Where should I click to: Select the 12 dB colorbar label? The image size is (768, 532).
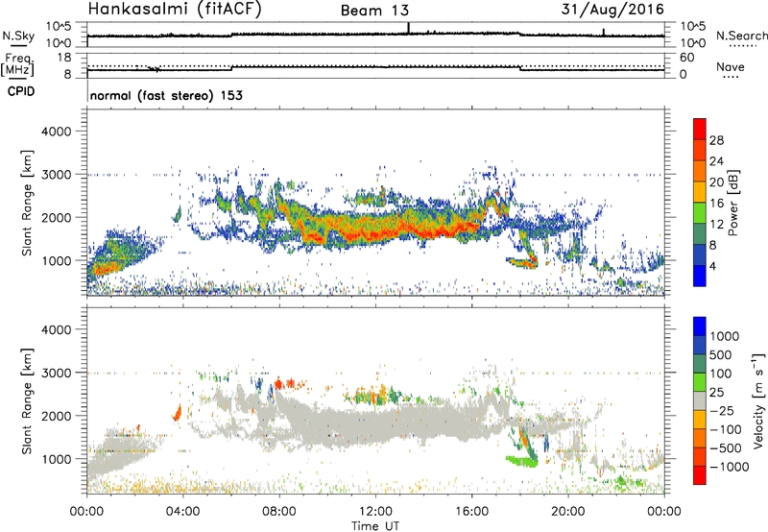tap(716, 225)
